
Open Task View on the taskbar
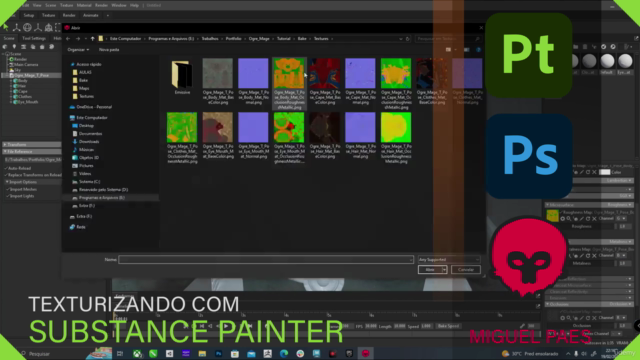click(x=120, y=353)
